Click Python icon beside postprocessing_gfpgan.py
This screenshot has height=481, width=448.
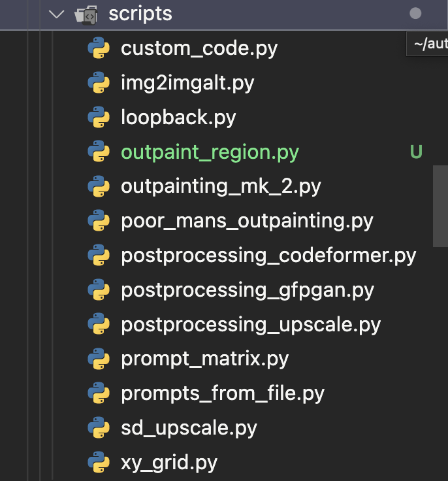[98, 290]
